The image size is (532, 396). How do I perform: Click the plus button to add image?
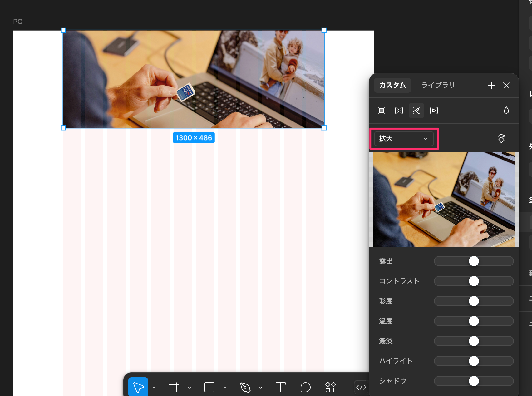[x=491, y=85]
